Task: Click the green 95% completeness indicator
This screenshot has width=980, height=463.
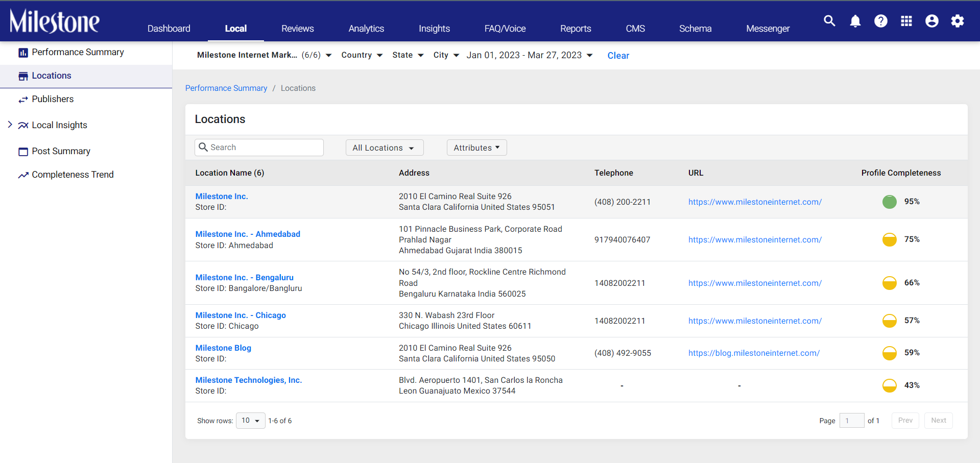Action: (890, 202)
